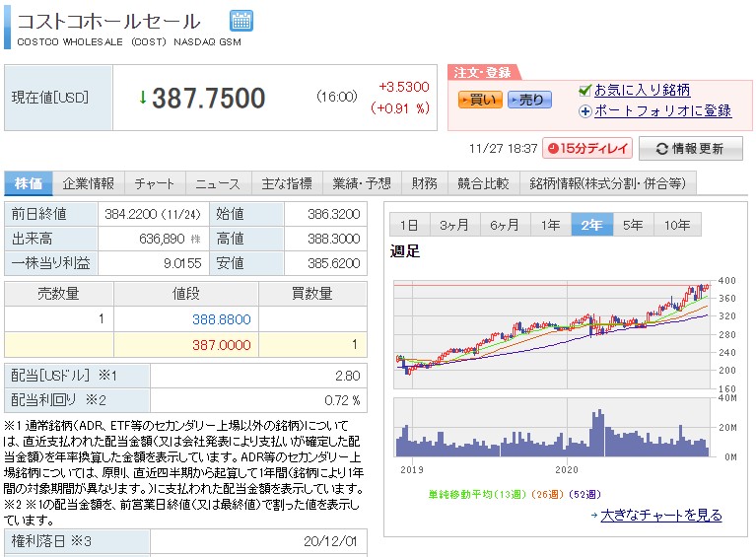Click the (26週) moving average legend
Image resolution: width=756 pixels, height=557 pixels.
tap(548, 494)
